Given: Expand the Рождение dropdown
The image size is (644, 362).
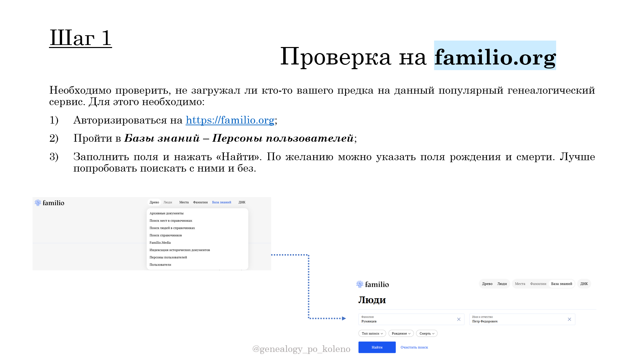Looking at the screenshot, I should coord(401,333).
